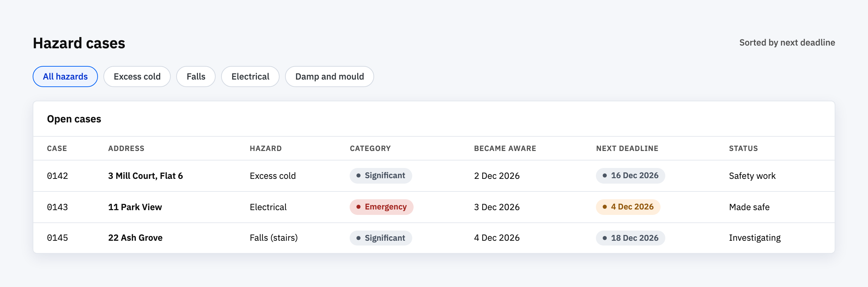Click the Sorted by next deadline label
This screenshot has height=287, width=868.
pos(787,43)
